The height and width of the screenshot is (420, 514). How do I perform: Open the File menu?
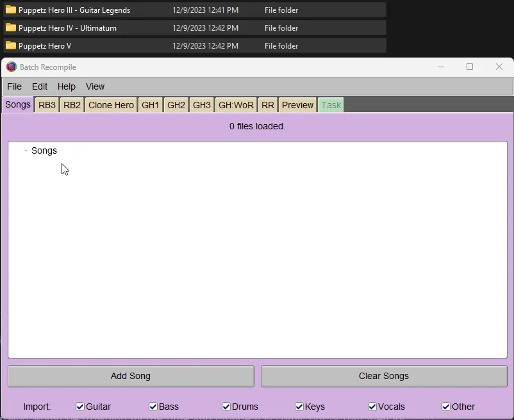click(14, 86)
